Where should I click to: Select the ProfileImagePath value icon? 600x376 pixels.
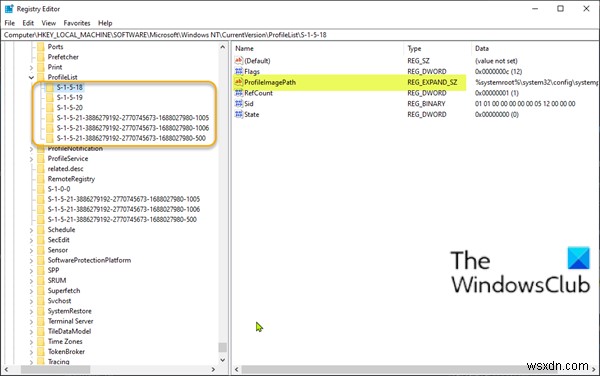239,82
